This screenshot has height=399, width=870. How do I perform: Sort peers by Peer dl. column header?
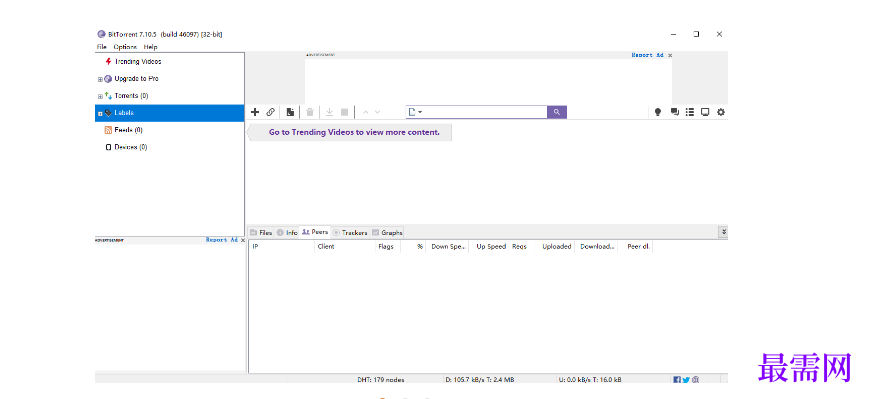(635, 246)
